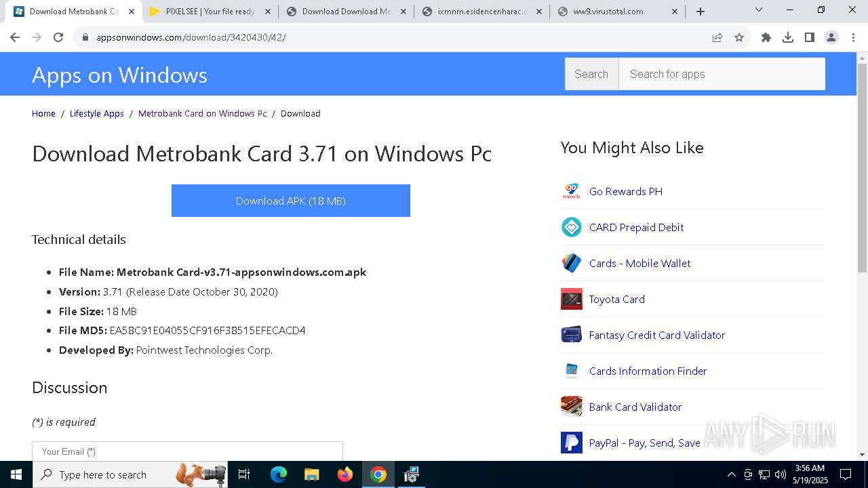Open the Go Rewards PH link

(626, 191)
